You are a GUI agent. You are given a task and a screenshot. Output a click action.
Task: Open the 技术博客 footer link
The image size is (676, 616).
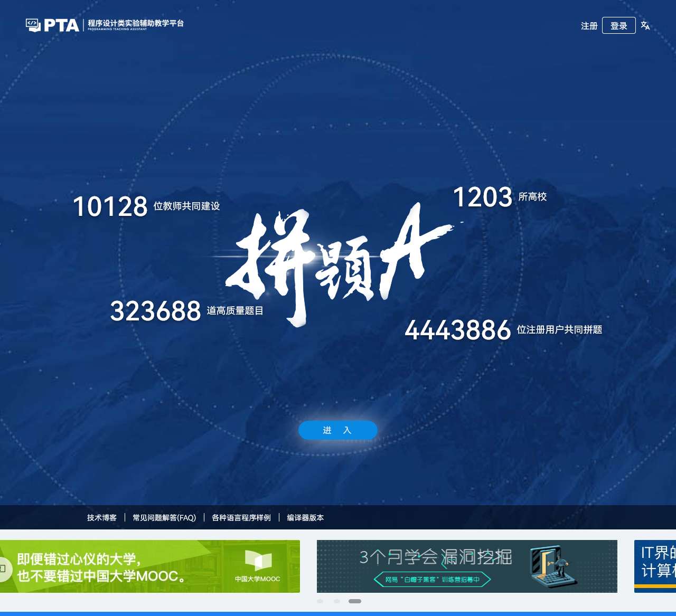(x=102, y=518)
